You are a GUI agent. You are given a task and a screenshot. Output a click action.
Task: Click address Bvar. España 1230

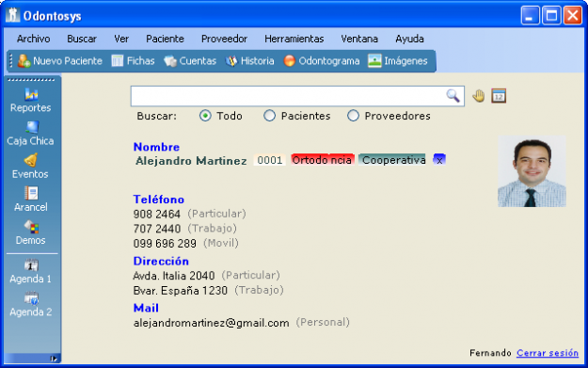point(181,290)
